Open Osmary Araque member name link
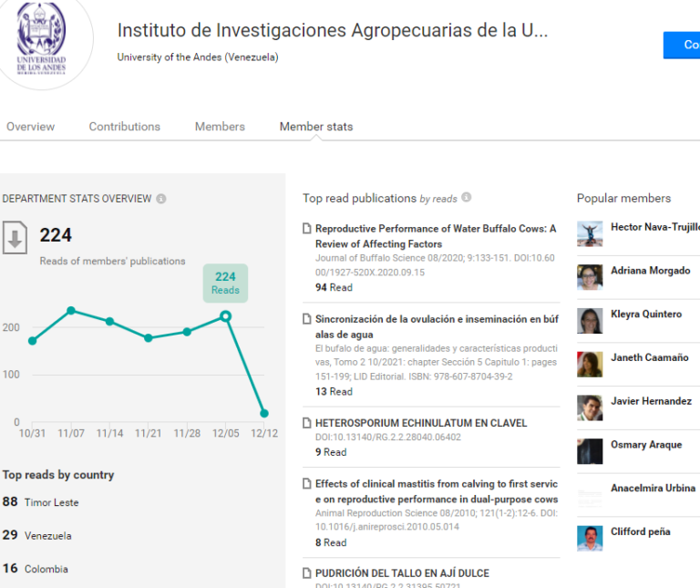The width and height of the screenshot is (700, 588). (646, 445)
